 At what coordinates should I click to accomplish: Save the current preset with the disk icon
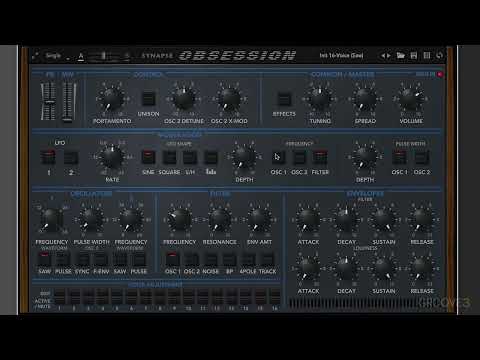pyautogui.click(x=414, y=55)
